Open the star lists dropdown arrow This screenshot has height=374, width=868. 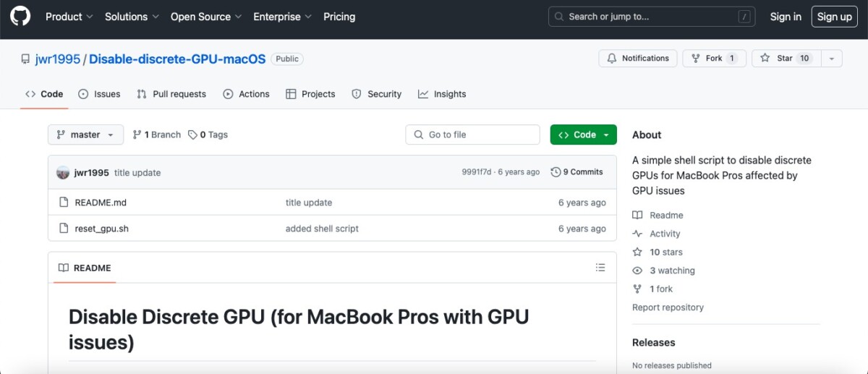click(x=831, y=59)
